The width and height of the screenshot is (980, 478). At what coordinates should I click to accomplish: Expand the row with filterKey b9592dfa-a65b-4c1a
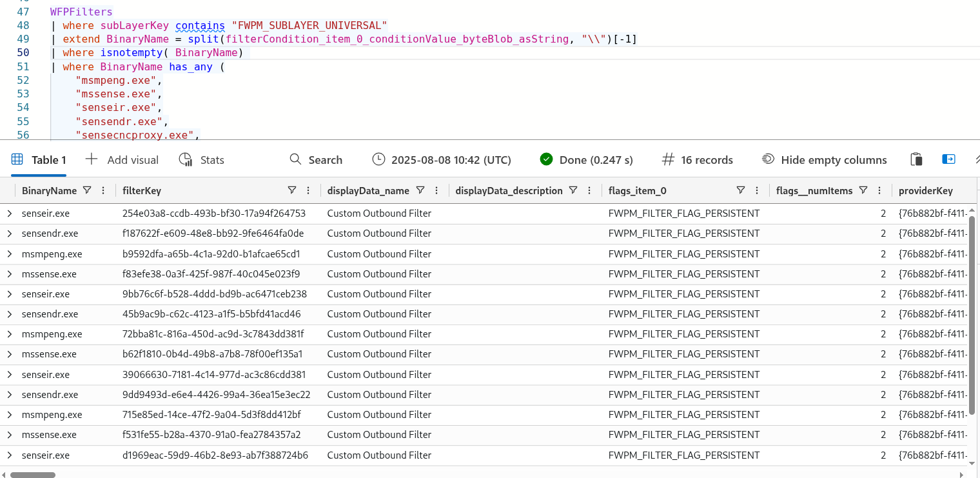(x=10, y=254)
